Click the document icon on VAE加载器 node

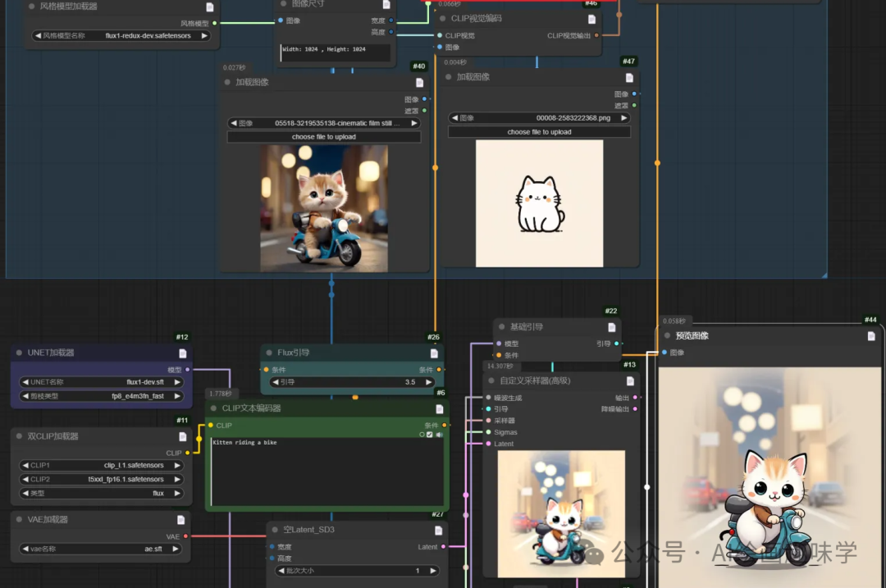(x=180, y=520)
